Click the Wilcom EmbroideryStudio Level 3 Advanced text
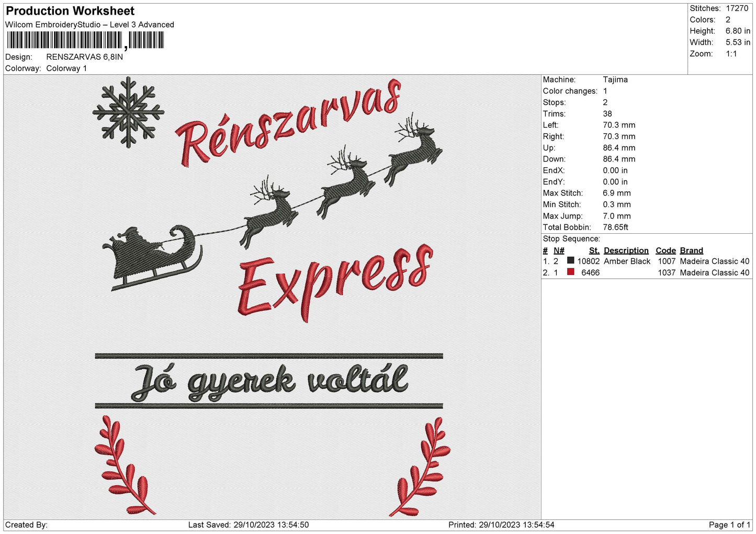 (x=89, y=25)
